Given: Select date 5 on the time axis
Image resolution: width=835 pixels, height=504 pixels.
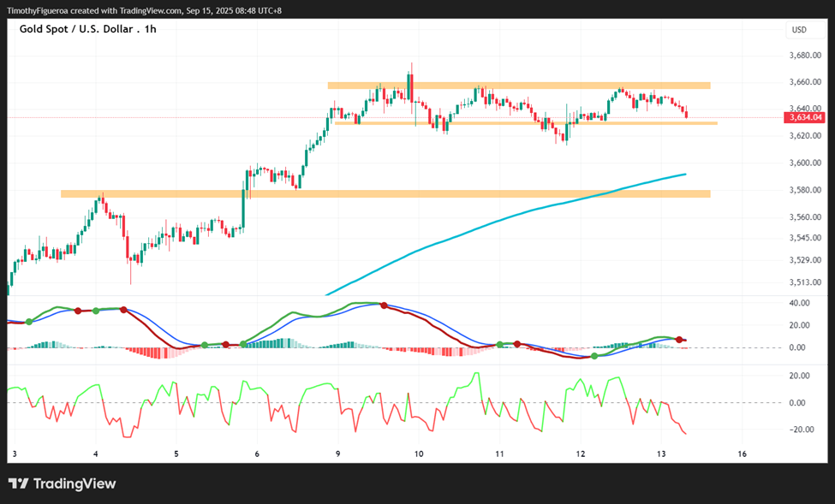Looking at the screenshot, I should [176, 454].
